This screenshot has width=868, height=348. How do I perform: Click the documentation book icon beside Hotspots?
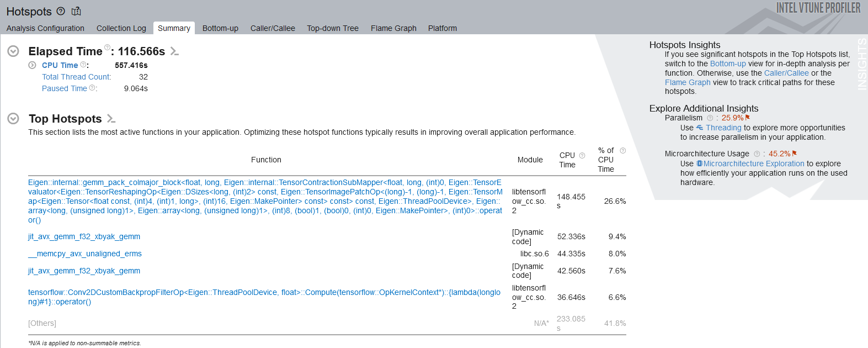coord(76,11)
